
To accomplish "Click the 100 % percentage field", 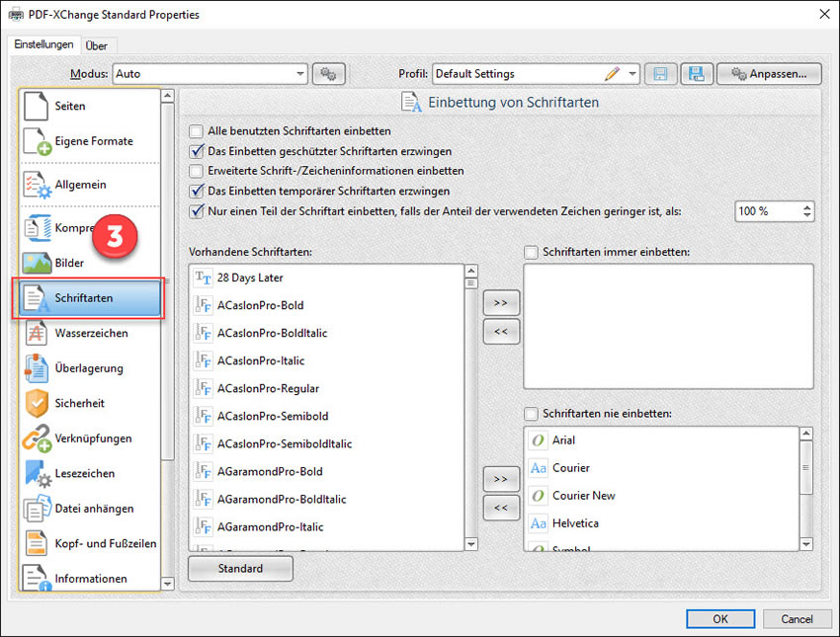I will coord(768,211).
